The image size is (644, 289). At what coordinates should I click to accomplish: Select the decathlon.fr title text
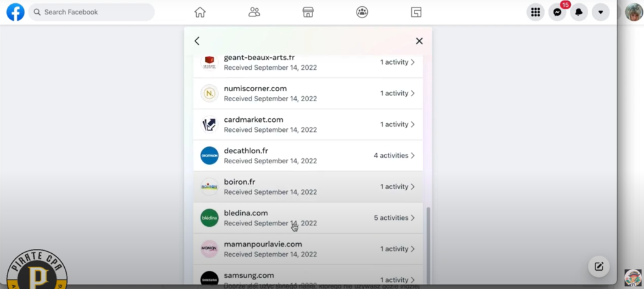(x=246, y=151)
